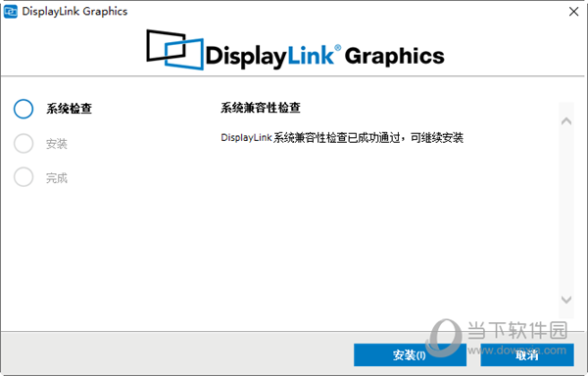Viewport: 588px width, 376px height.
Task: Click the down arrow of the text scrollbar
Action: [566, 300]
